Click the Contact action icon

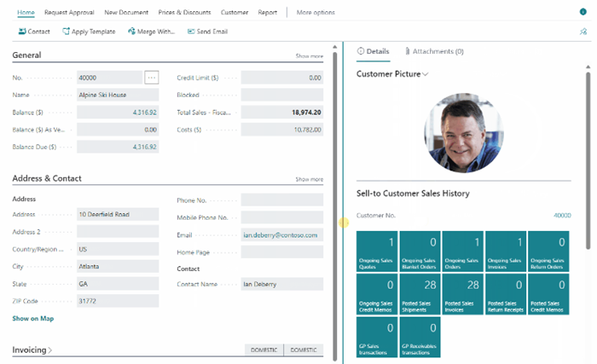point(21,32)
